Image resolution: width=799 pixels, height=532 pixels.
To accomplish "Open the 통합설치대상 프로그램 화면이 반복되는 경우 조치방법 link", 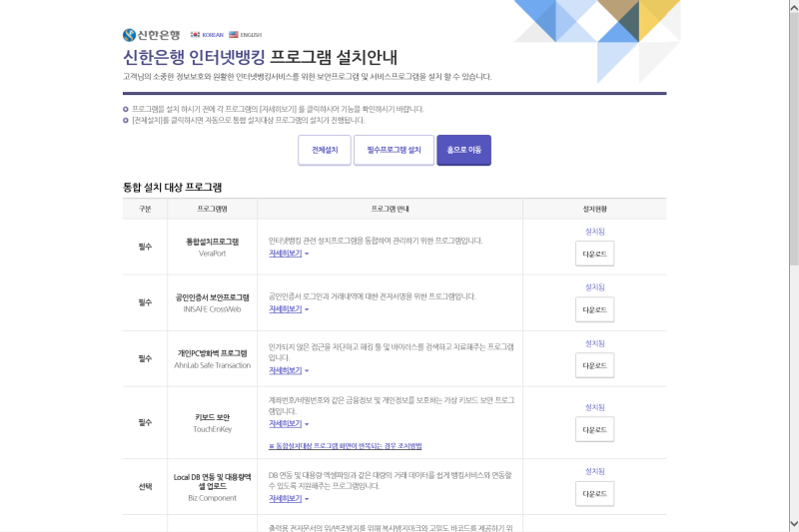I will tap(345, 446).
